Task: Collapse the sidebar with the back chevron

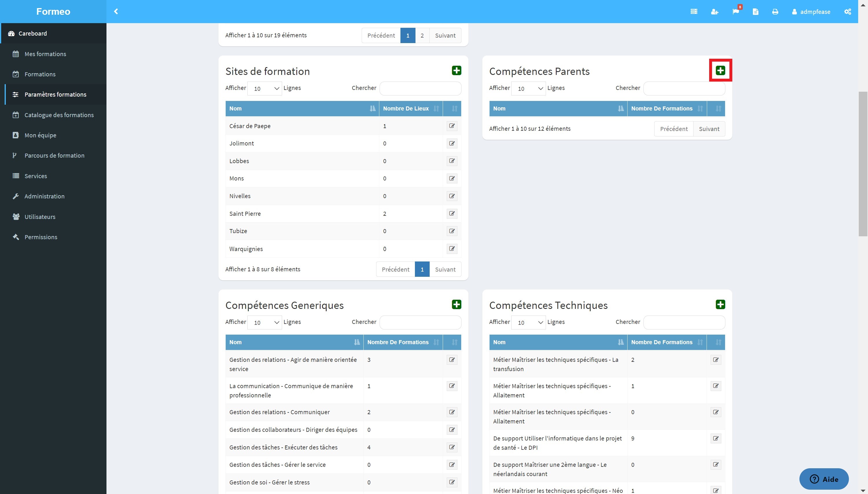Action: click(x=116, y=12)
